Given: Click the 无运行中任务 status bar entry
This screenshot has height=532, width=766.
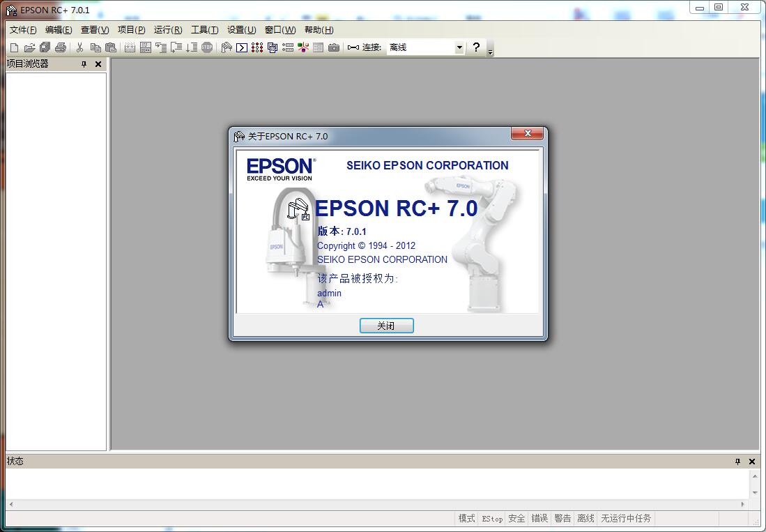Looking at the screenshot, I should pyautogui.click(x=626, y=518).
